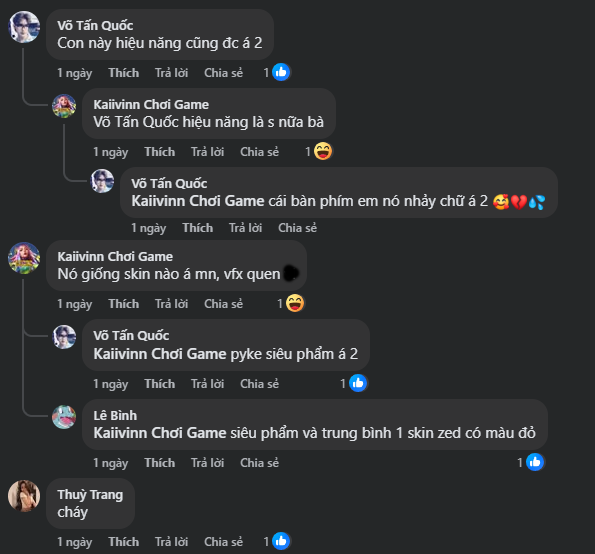This screenshot has height=554, width=595.
Task: View like reaction on Thuỳ Trang's comment
Action: click(281, 541)
